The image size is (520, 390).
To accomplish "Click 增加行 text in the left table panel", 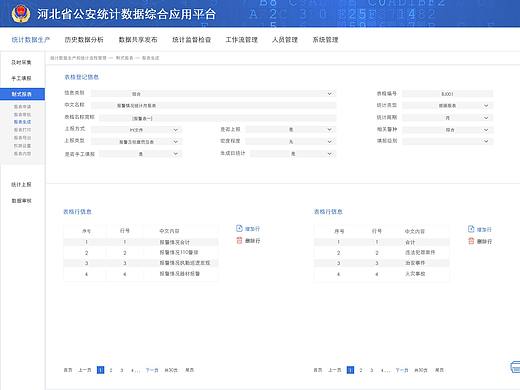I will [252, 229].
